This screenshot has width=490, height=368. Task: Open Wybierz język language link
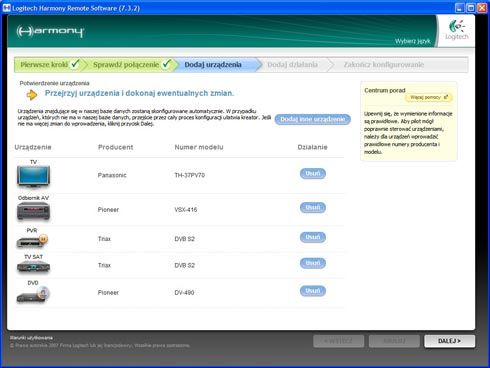coord(412,41)
